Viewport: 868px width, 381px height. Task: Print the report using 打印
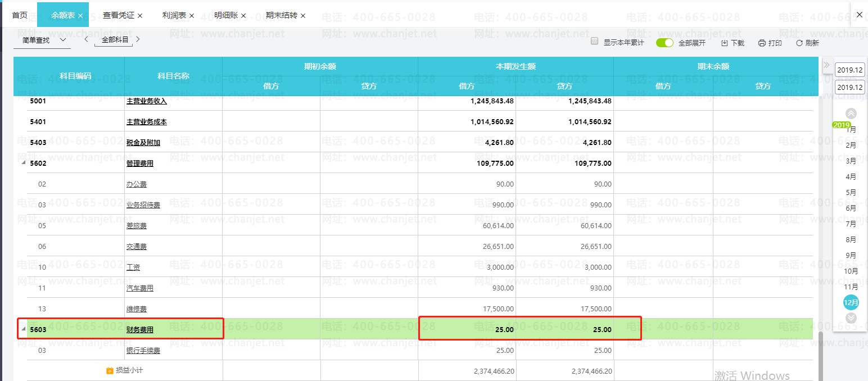770,43
